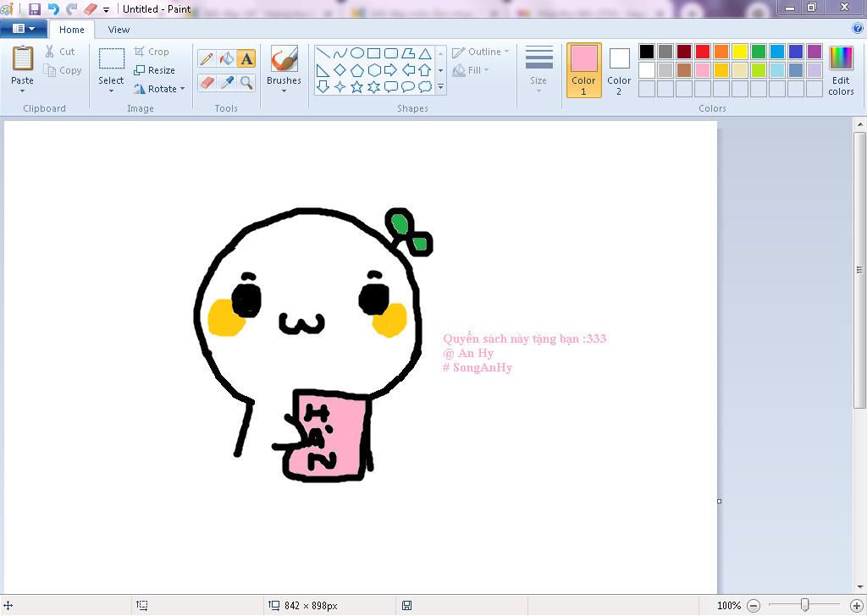Choose the Polygon shape
Screen dimensions: 867x616
point(408,53)
